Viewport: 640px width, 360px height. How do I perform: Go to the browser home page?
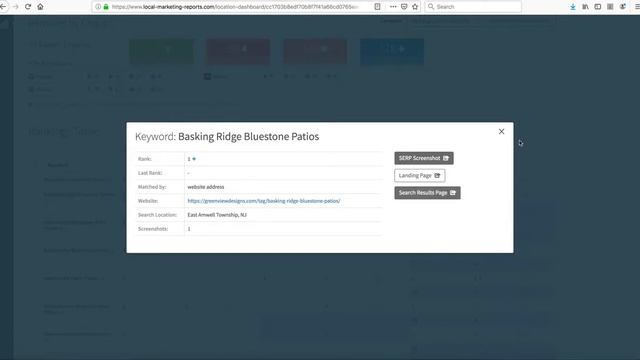40,7
